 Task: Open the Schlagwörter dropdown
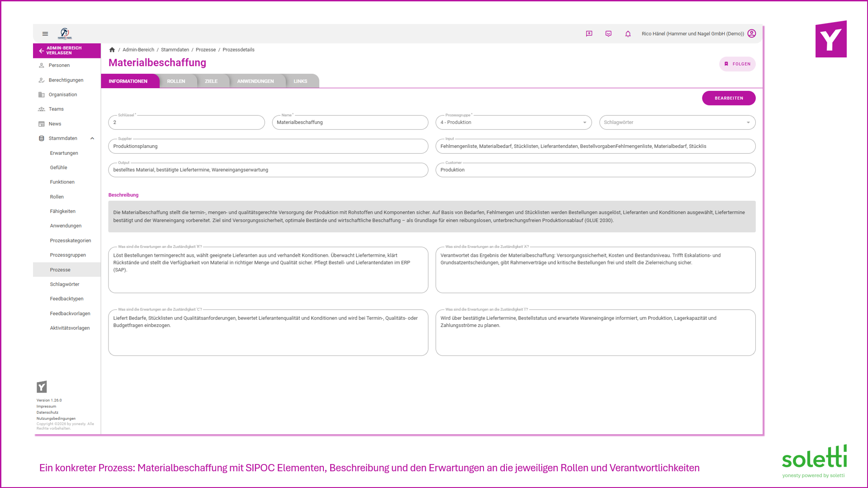coord(677,123)
